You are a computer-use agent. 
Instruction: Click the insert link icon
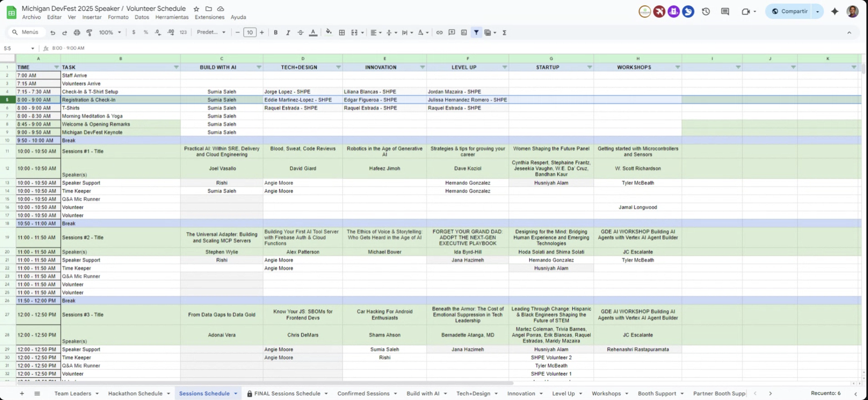(x=439, y=32)
